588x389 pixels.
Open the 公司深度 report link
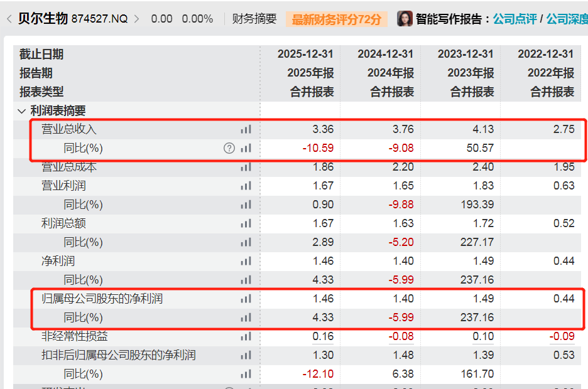coord(567,19)
